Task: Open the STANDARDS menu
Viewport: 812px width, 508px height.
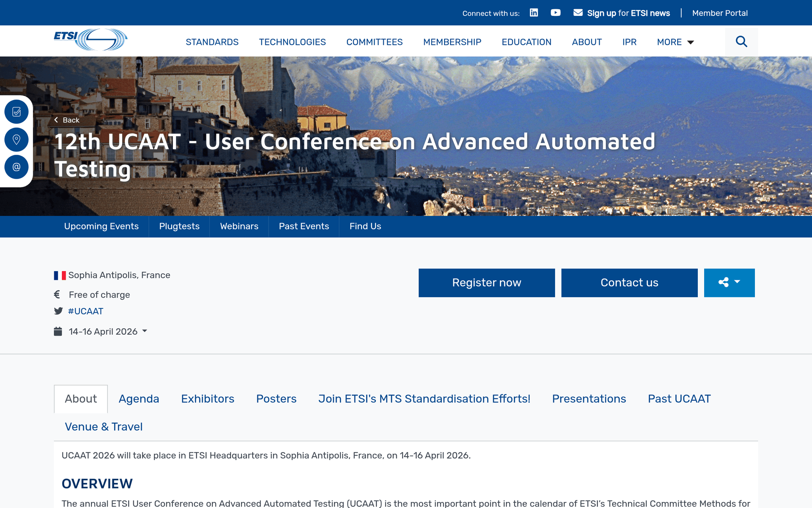Action: [212, 42]
